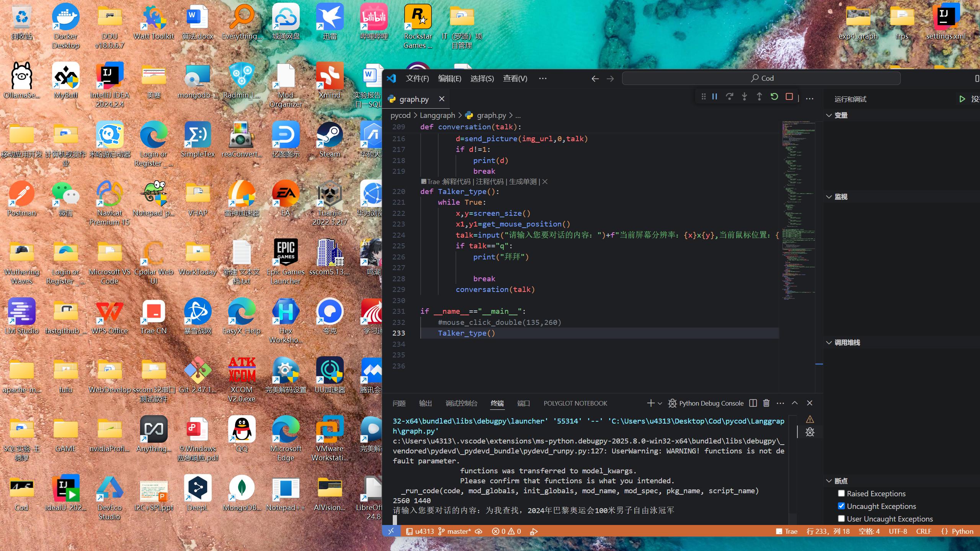Maximize the panel size with caret
The width and height of the screenshot is (980, 551).
coord(795,403)
